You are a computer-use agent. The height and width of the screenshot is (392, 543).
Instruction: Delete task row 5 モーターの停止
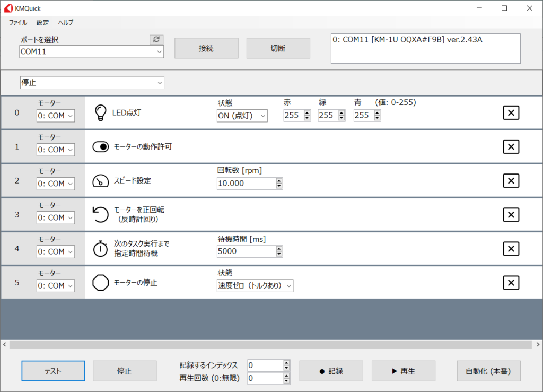[x=511, y=283]
